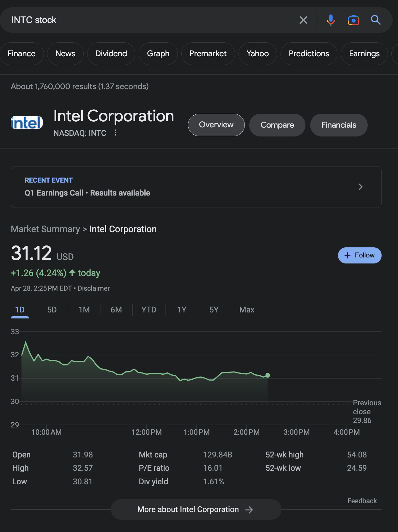The height and width of the screenshot is (532, 398).
Task: Start voice search with microphone icon
Action: tap(331, 20)
